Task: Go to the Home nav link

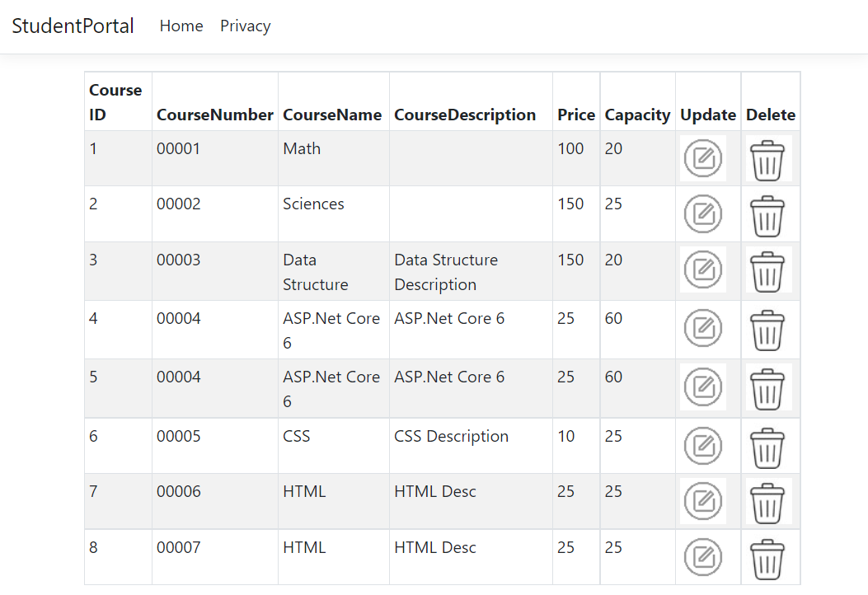Action: click(x=181, y=26)
